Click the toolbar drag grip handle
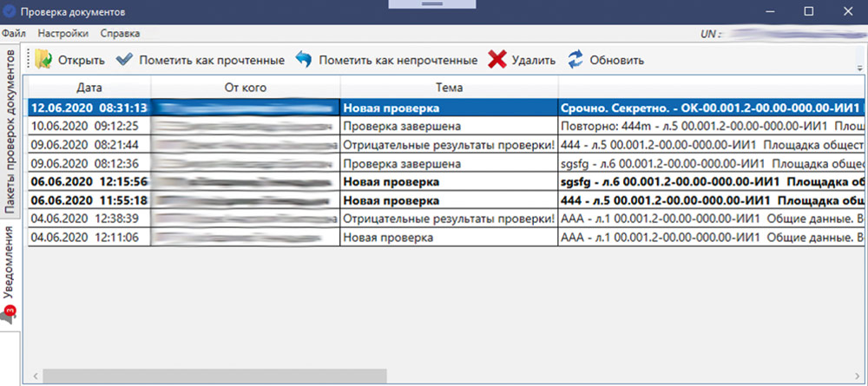868x386 pixels. 29,60
